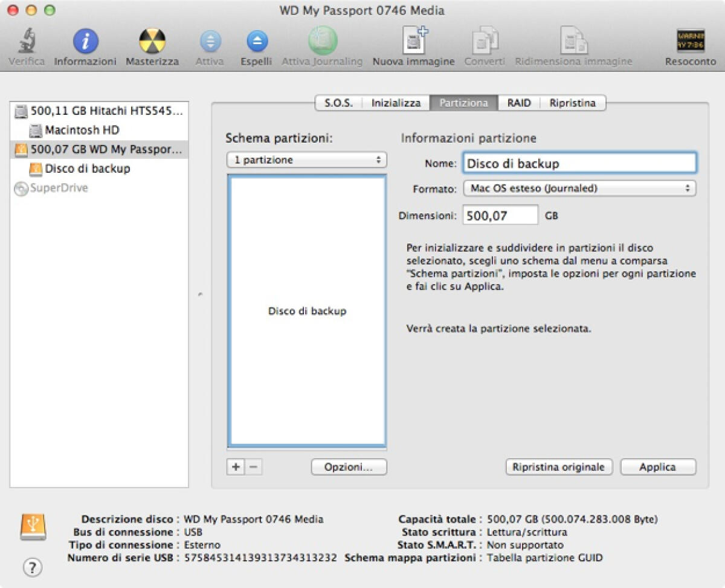
Task: Click the Opzioni... button
Action: pyautogui.click(x=349, y=467)
